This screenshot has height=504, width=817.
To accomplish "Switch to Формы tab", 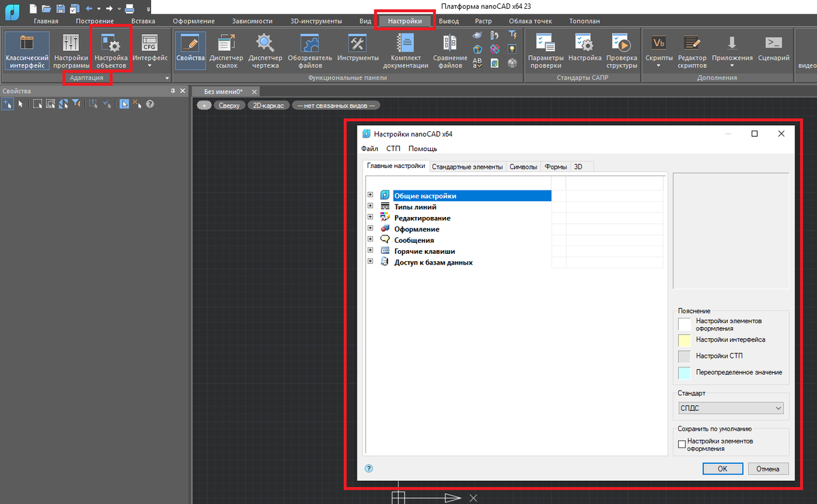I will pos(556,167).
